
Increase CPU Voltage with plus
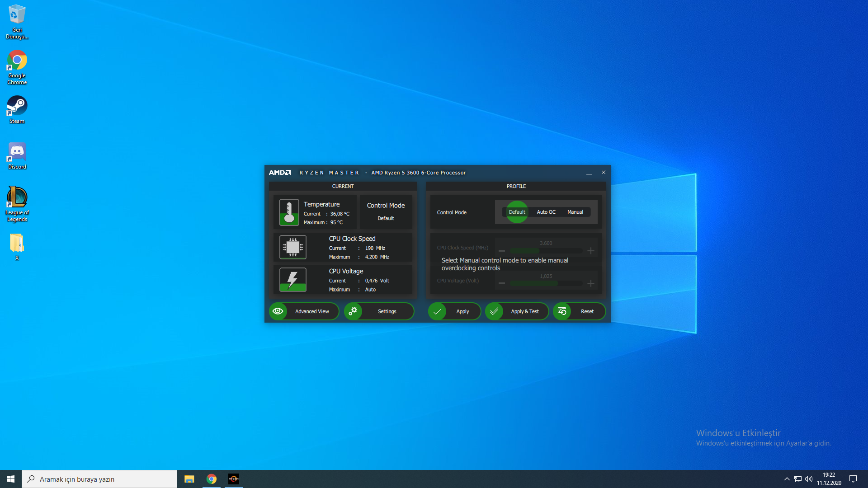(x=590, y=283)
